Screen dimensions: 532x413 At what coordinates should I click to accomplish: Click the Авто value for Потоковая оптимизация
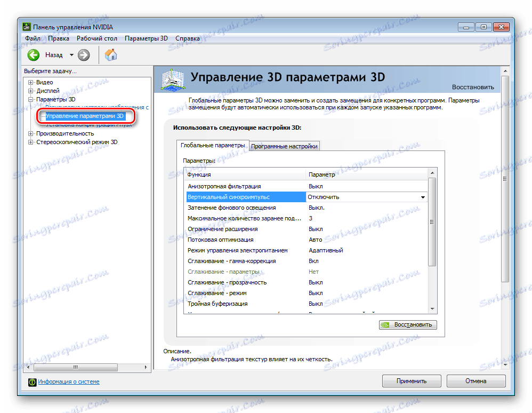(x=315, y=240)
